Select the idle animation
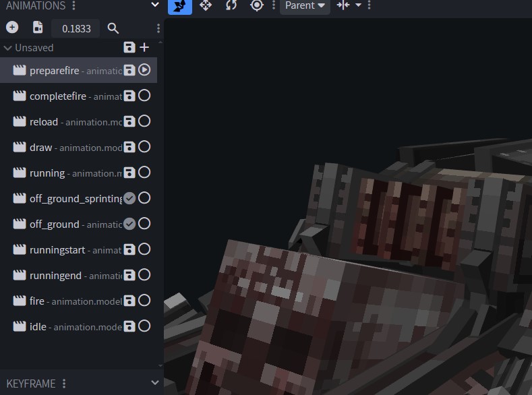The image size is (532, 395). [x=78, y=326]
